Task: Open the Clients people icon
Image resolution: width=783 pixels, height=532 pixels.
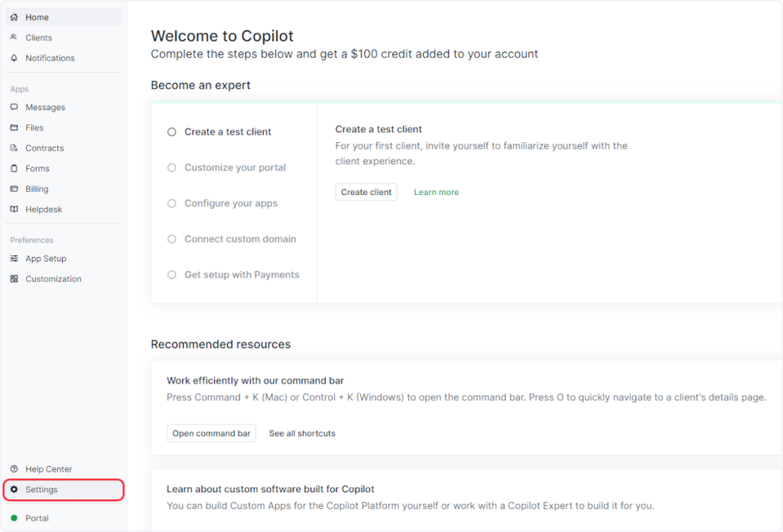Action: point(14,37)
